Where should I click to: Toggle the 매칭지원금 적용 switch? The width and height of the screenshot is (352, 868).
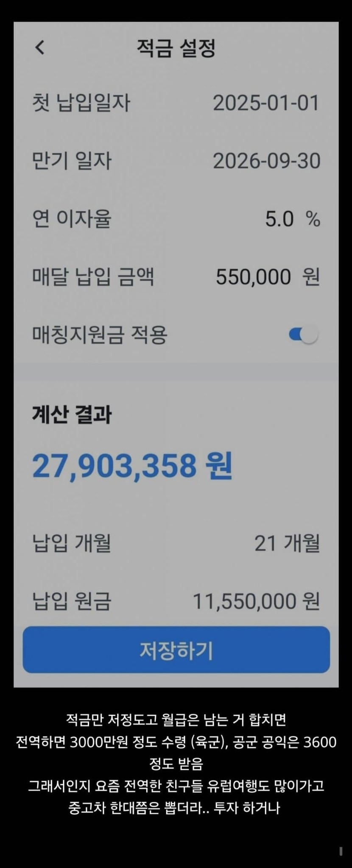pos(304,335)
